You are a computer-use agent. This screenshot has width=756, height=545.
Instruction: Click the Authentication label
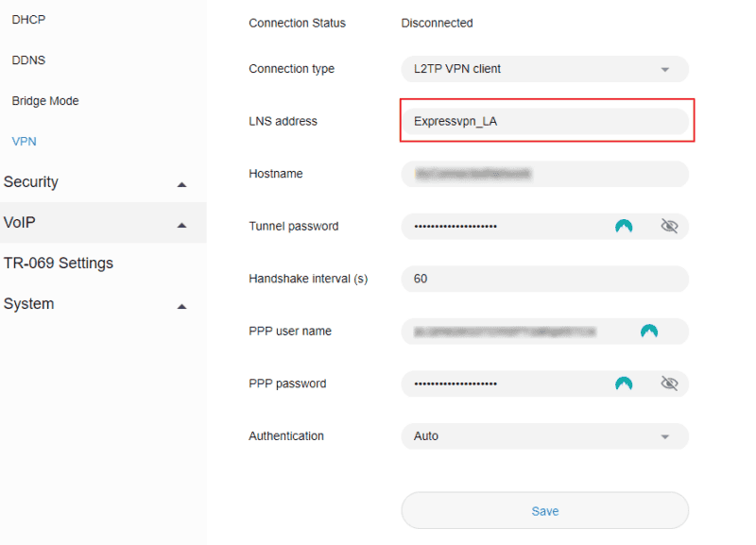point(286,436)
